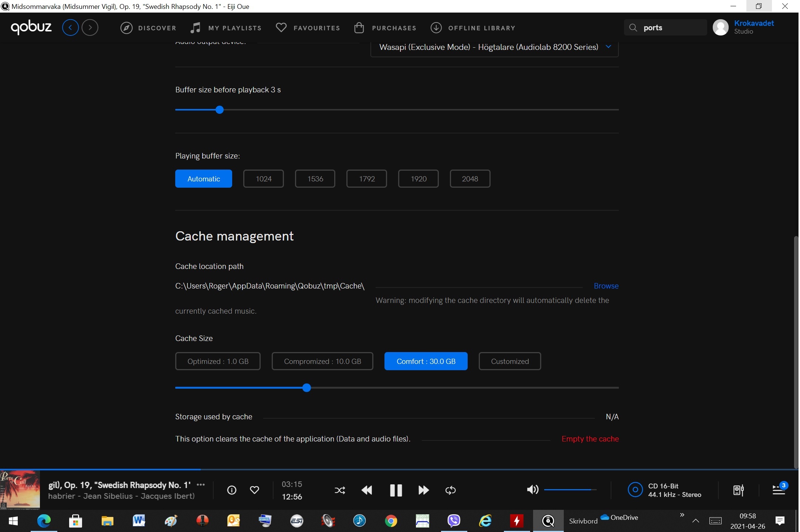The image size is (800, 532).
Task: Click the Qobuz taskbar icon
Action: point(548,521)
